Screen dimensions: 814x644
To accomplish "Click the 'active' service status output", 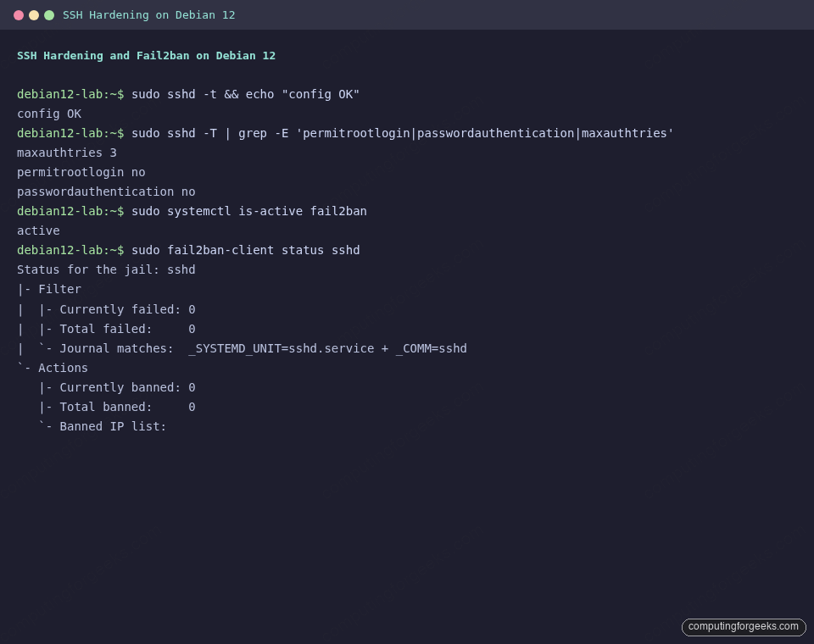I will point(37,230).
